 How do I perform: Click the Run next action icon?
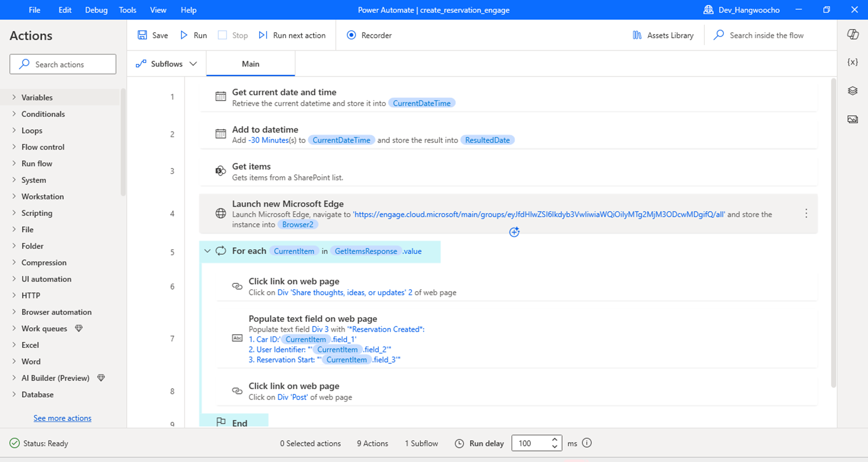point(263,35)
